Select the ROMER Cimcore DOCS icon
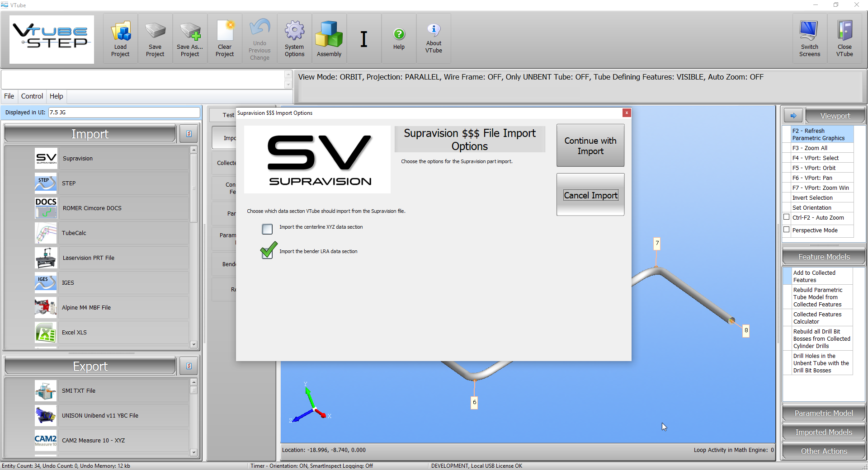Image resolution: width=868 pixels, height=470 pixels. click(46, 208)
